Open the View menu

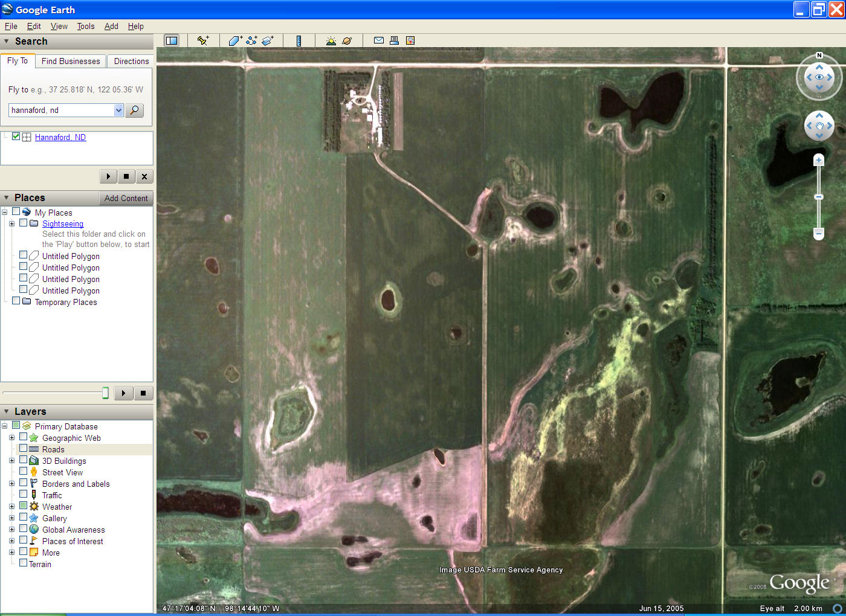pos(59,26)
